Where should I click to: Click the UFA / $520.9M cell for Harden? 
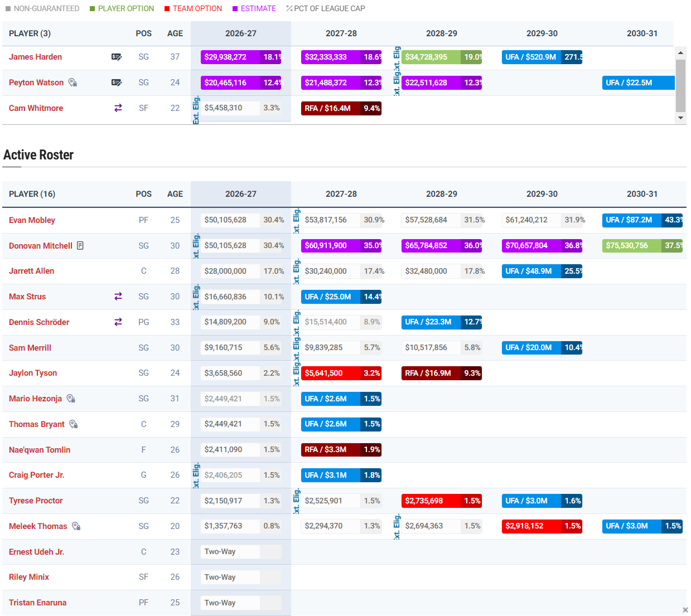(x=542, y=57)
